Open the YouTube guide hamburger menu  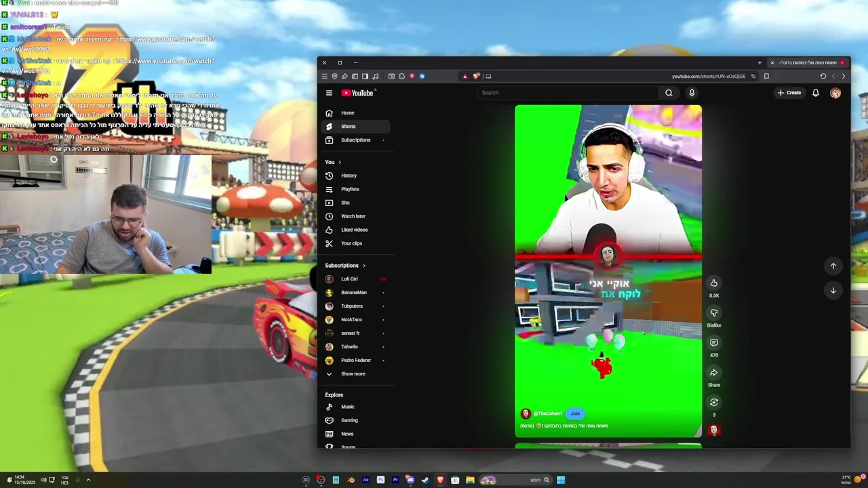(x=329, y=93)
